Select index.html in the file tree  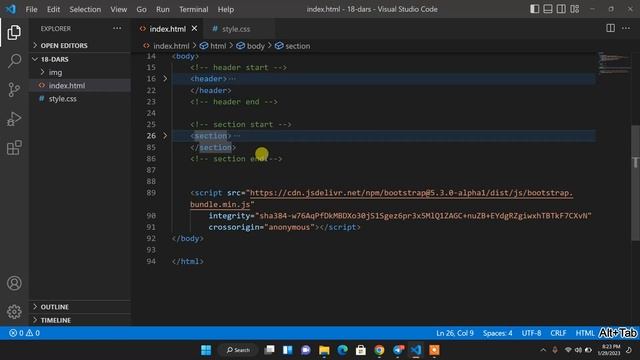(x=67, y=85)
